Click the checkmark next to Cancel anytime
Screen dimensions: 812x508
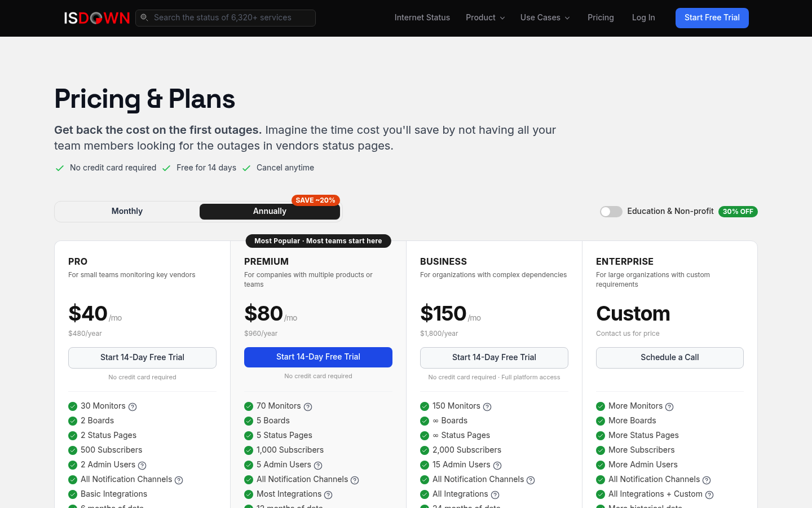[246, 168]
